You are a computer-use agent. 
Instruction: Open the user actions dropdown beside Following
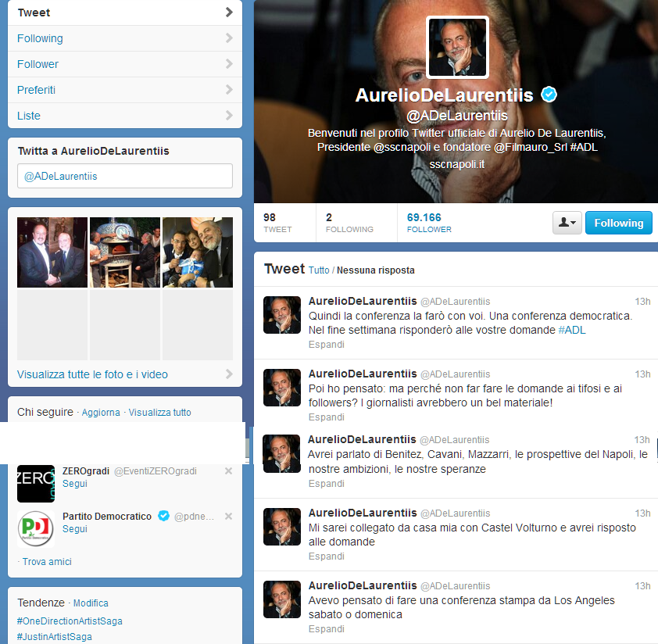click(567, 223)
